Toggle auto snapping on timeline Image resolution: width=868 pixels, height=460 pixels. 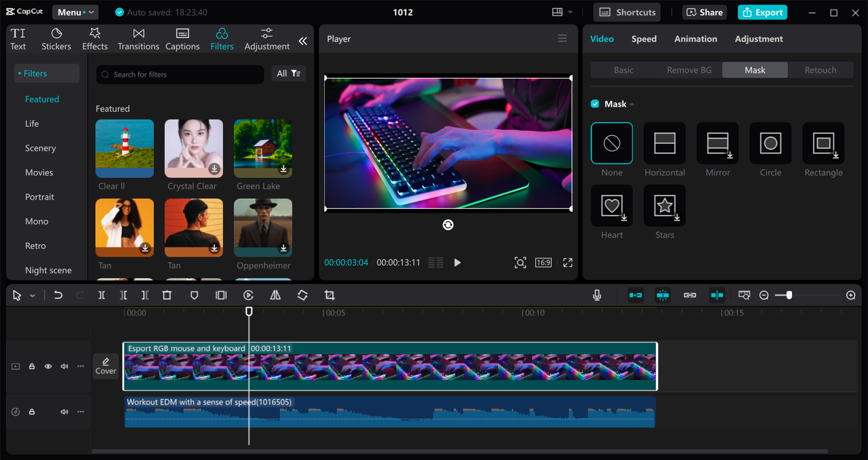point(663,295)
